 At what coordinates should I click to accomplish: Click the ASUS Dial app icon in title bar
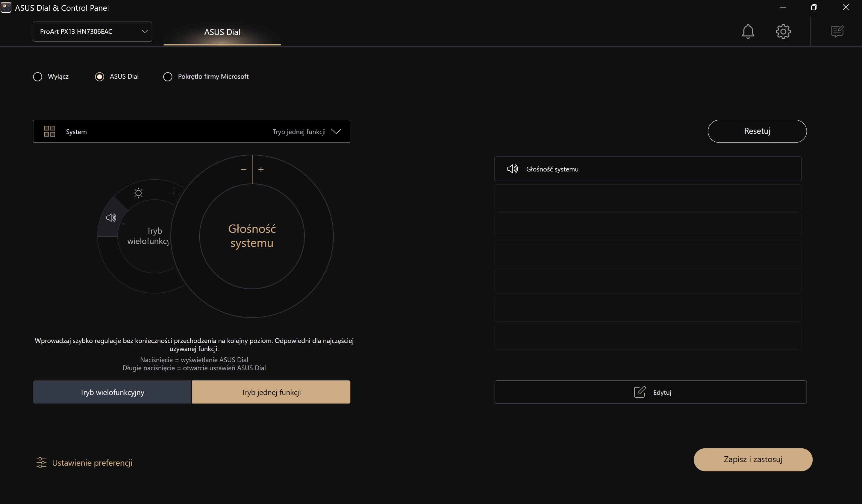(6, 7)
